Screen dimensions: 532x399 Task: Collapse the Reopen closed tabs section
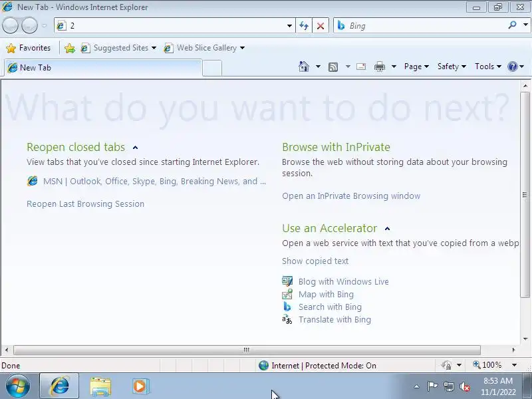click(136, 148)
